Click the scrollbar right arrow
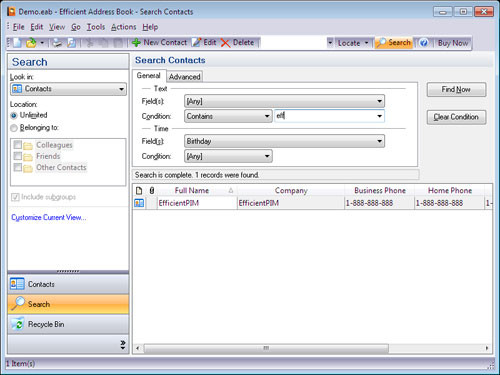Screen dimensions: 500x375 click(487, 348)
